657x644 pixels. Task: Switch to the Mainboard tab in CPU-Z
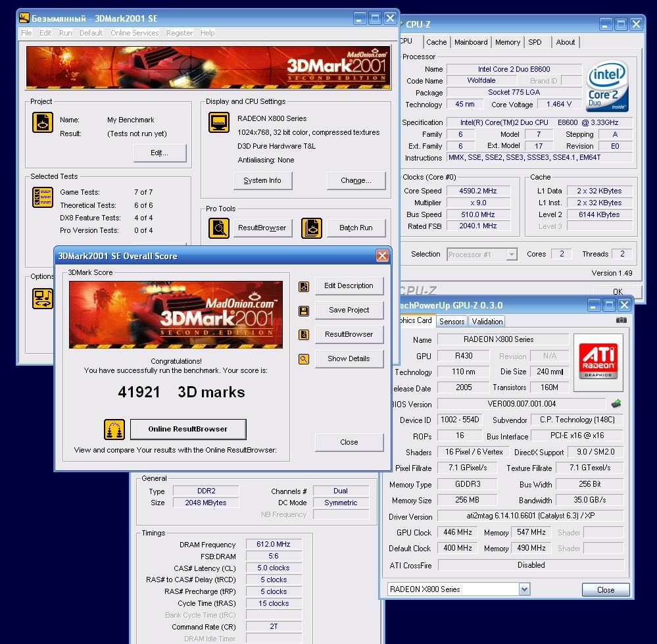tap(471, 42)
